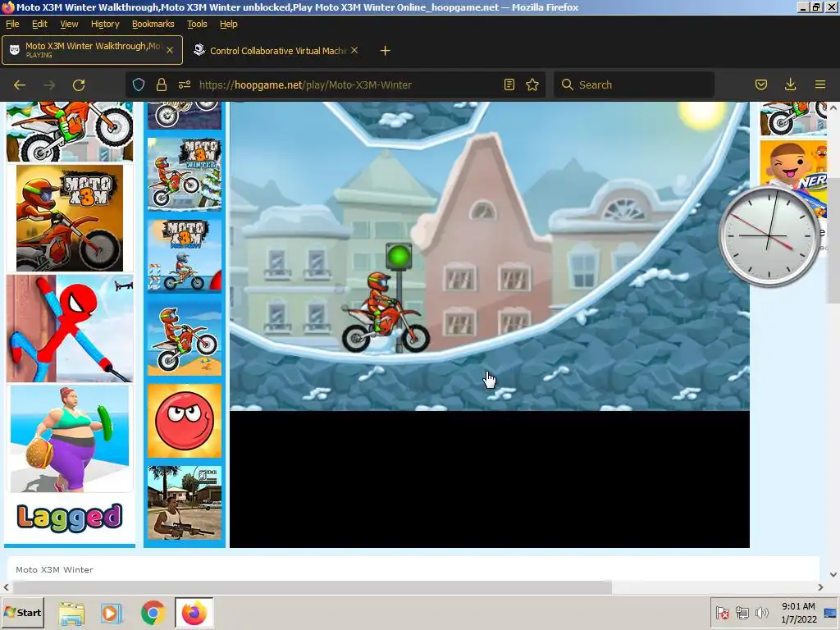Click the Firefox taskbar button
This screenshot has height=630, width=840.
pyautogui.click(x=194, y=613)
